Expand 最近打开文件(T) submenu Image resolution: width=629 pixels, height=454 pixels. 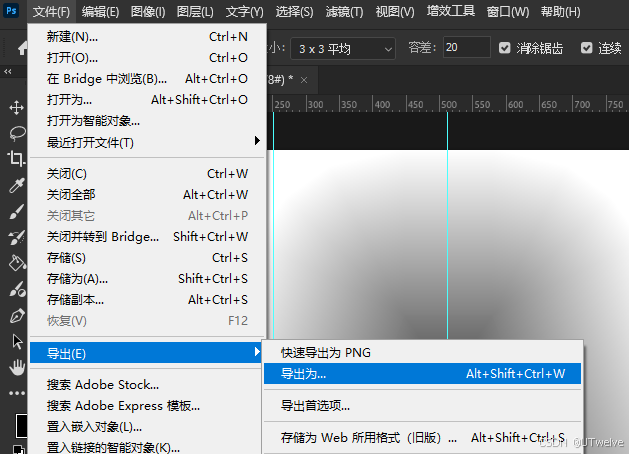[x=147, y=142]
